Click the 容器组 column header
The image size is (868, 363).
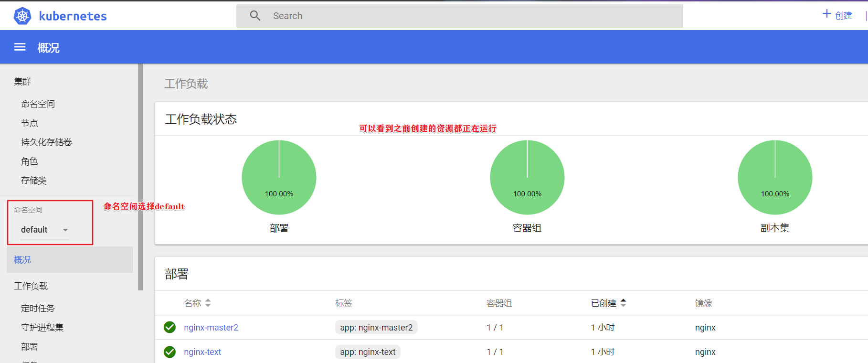[x=499, y=303]
